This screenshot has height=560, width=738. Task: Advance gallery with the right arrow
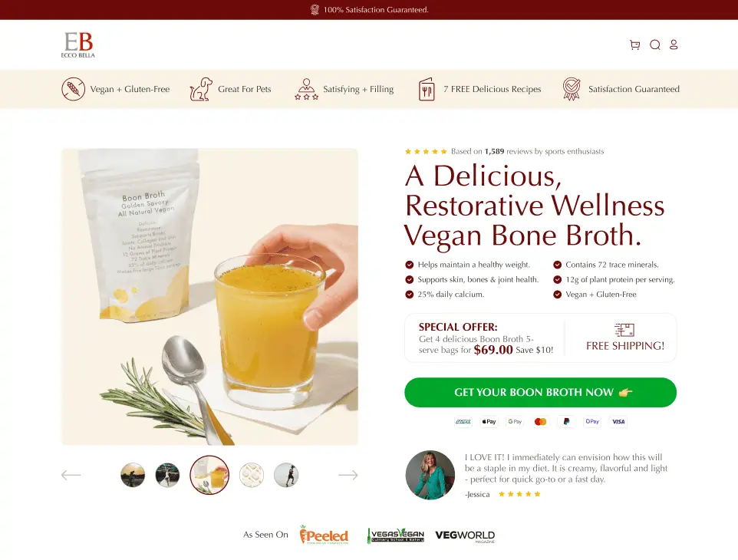348,475
